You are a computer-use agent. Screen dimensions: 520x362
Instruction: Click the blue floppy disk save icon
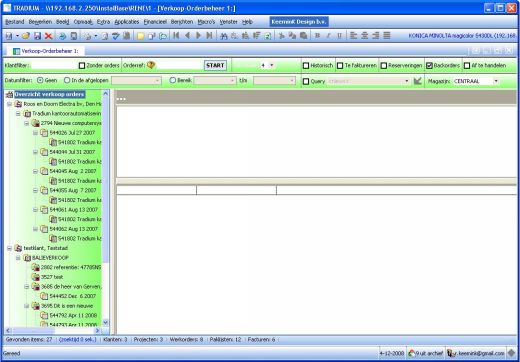pos(37,36)
